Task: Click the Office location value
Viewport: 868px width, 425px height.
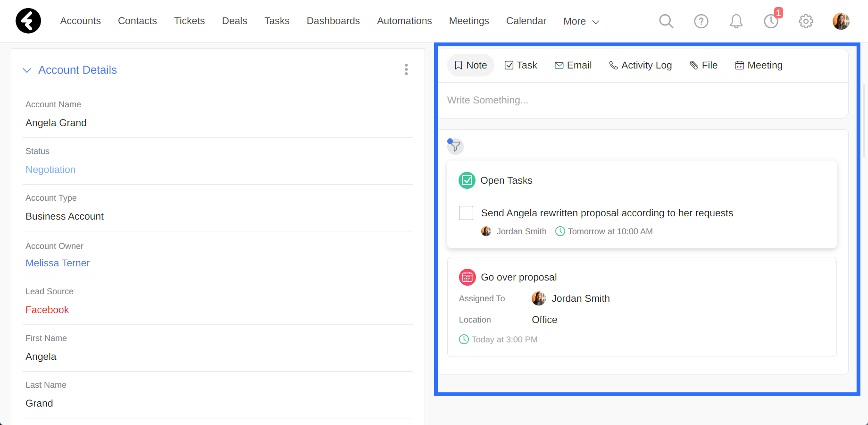Action: pos(544,320)
